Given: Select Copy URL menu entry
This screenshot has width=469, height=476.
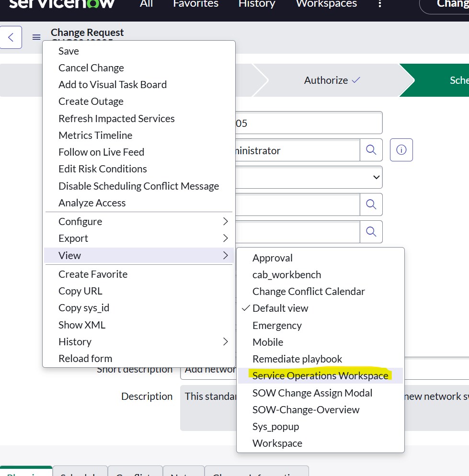Looking at the screenshot, I should (x=139, y=291).
